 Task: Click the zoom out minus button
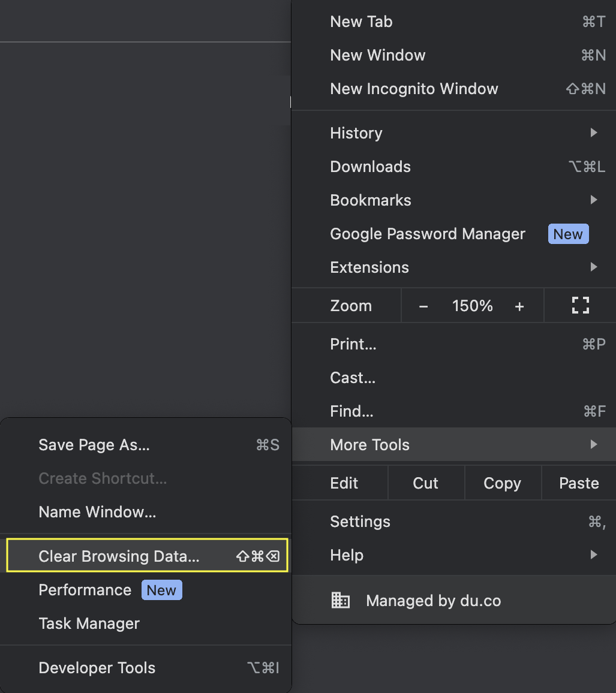point(423,306)
